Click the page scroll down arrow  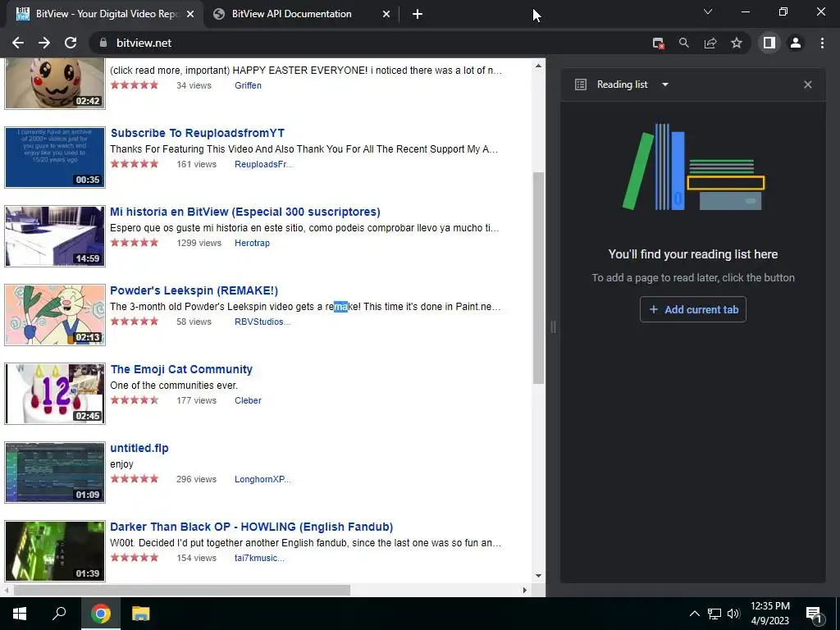click(538, 576)
